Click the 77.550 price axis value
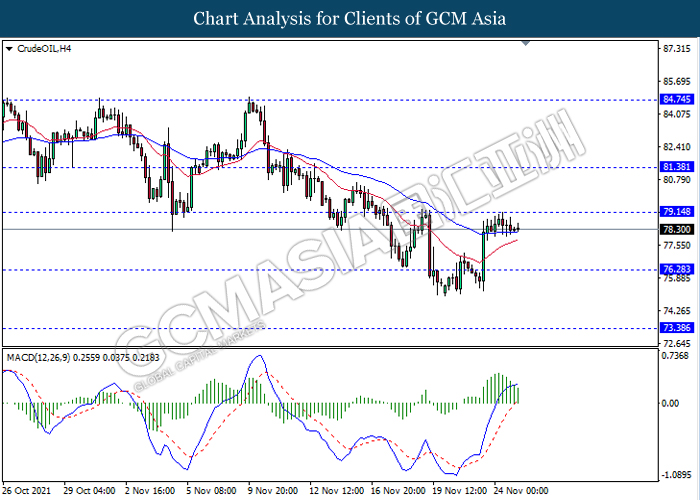The width and height of the screenshot is (700, 500). 677,245
